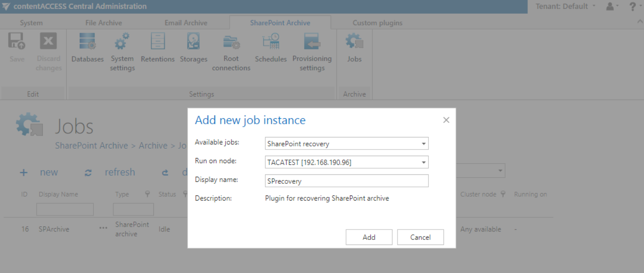The image size is (644, 273).
Task: Open the Schedules calendar icon
Action: [270, 42]
